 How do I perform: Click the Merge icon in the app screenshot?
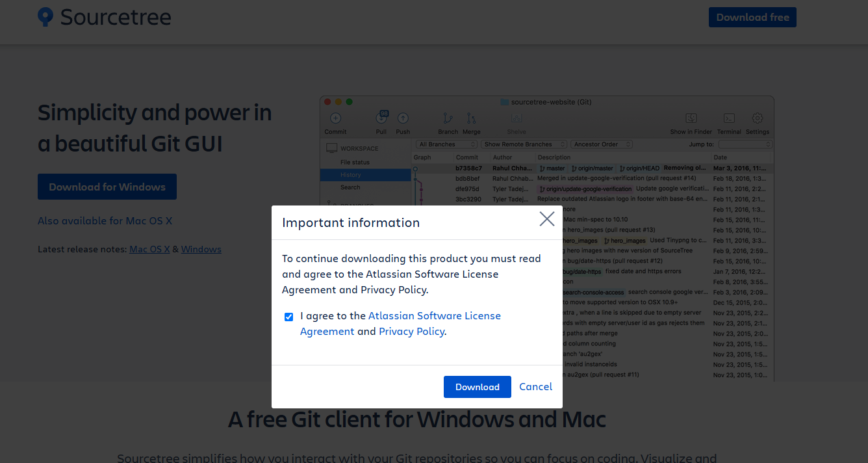(x=471, y=118)
